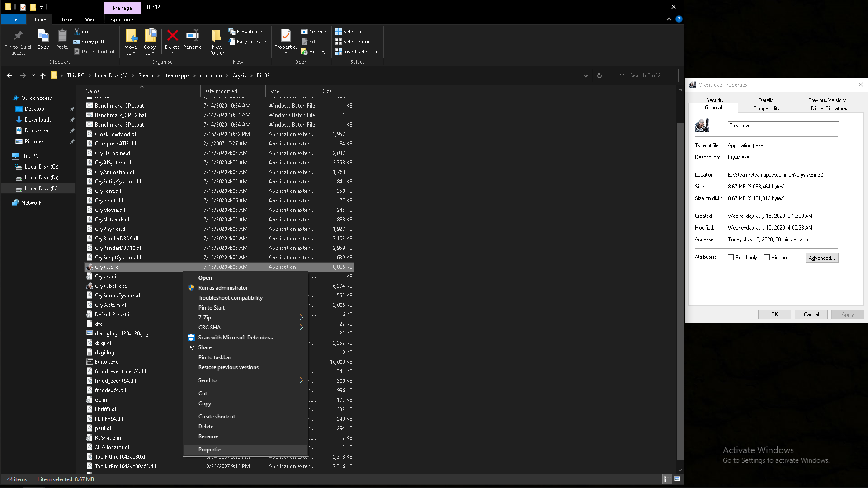Screen dimensions: 868x488
Task: Click OK in Crysis.exe Properties
Action: [x=774, y=314]
